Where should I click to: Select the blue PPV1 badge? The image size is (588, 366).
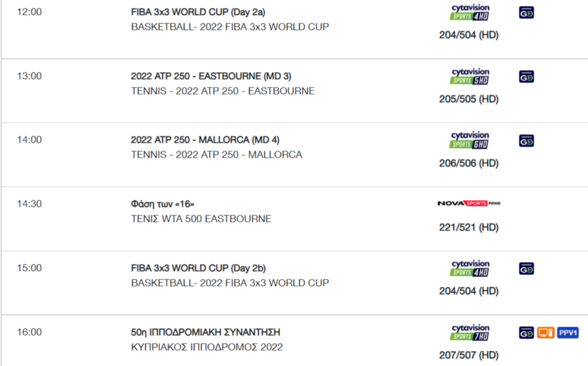pyautogui.click(x=568, y=333)
